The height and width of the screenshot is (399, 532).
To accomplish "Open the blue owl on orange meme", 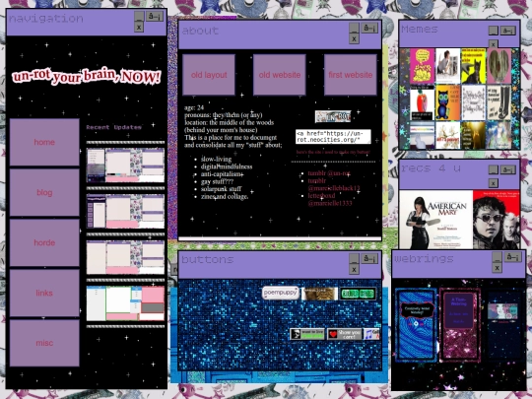I will tap(448, 102).
